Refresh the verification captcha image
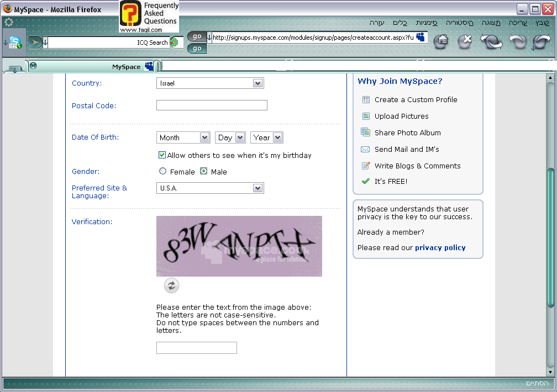This screenshot has height=392, width=557. tap(171, 285)
